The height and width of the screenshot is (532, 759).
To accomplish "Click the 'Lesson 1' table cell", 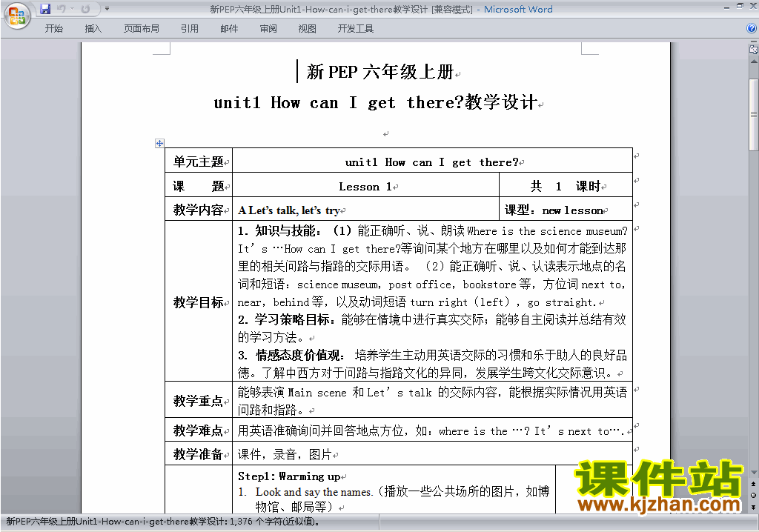I will pos(366,187).
